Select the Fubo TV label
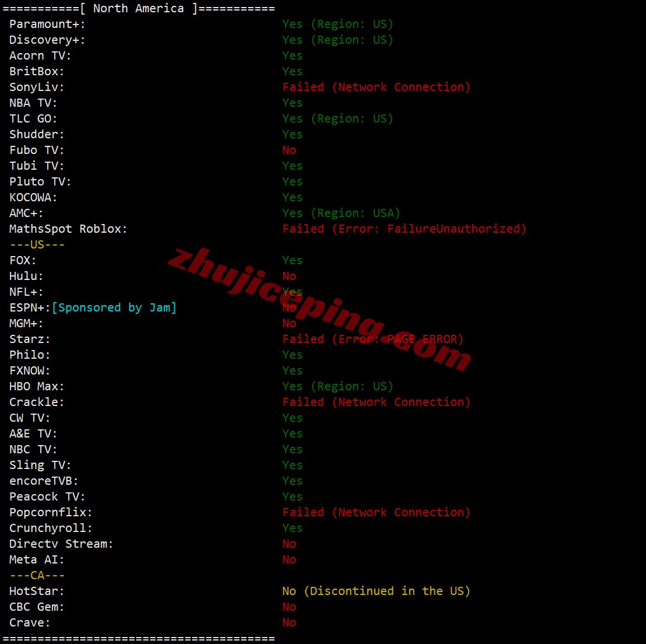 (37, 150)
